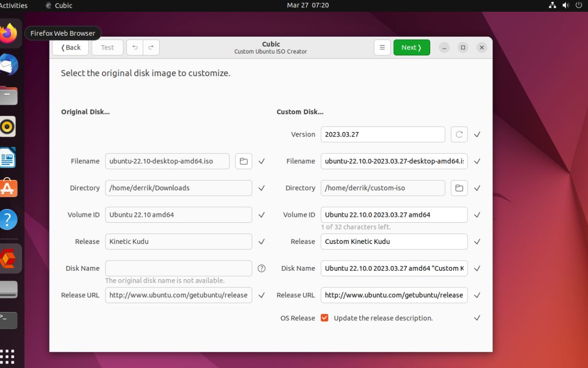The height and width of the screenshot is (368, 588).
Task: Open the network icon dropdown in top bar
Action: [553, 5]
